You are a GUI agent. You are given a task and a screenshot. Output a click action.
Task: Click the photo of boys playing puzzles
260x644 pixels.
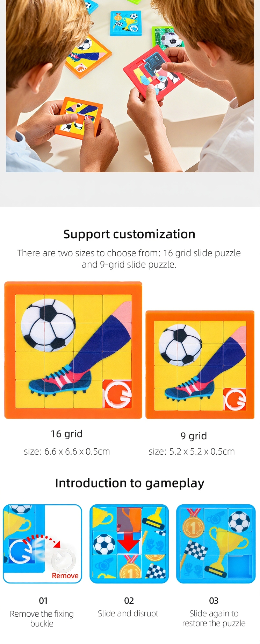(130, 86)
